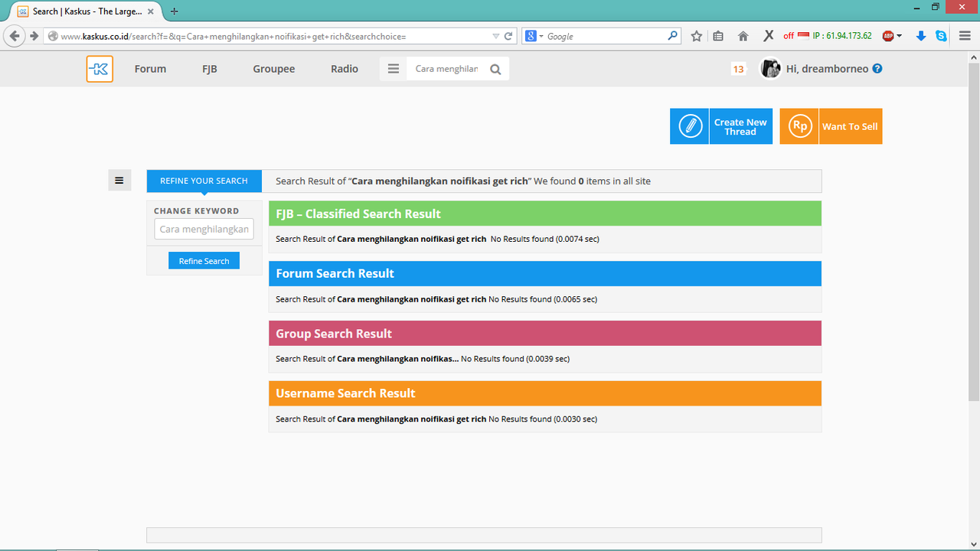Focus the Kaskus header search box
Screen dimensions: 980x551
(x=447, y=69)
